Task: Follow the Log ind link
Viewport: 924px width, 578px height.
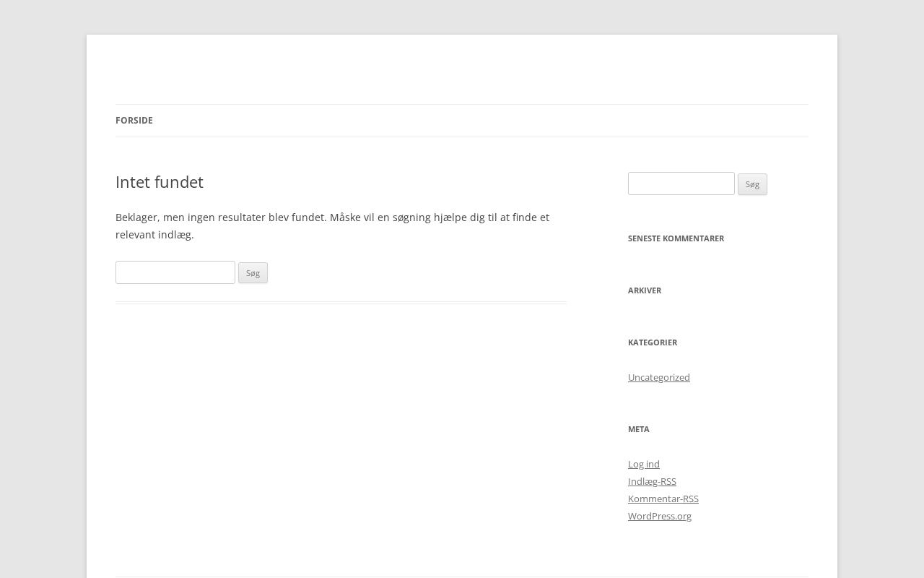Action: coord(643,464)
